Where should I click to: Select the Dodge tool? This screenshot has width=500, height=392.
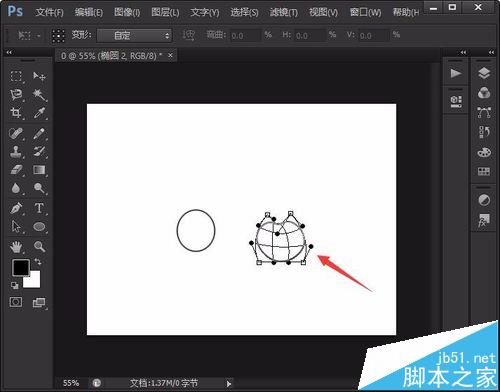[x=39, y=188]
